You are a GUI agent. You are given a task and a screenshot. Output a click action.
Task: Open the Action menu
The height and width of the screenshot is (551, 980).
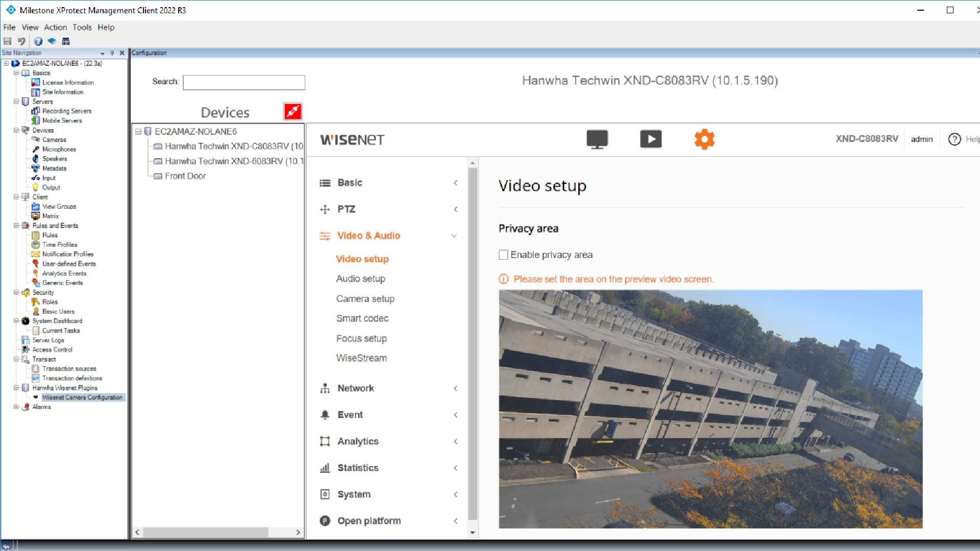click(55, 27)
